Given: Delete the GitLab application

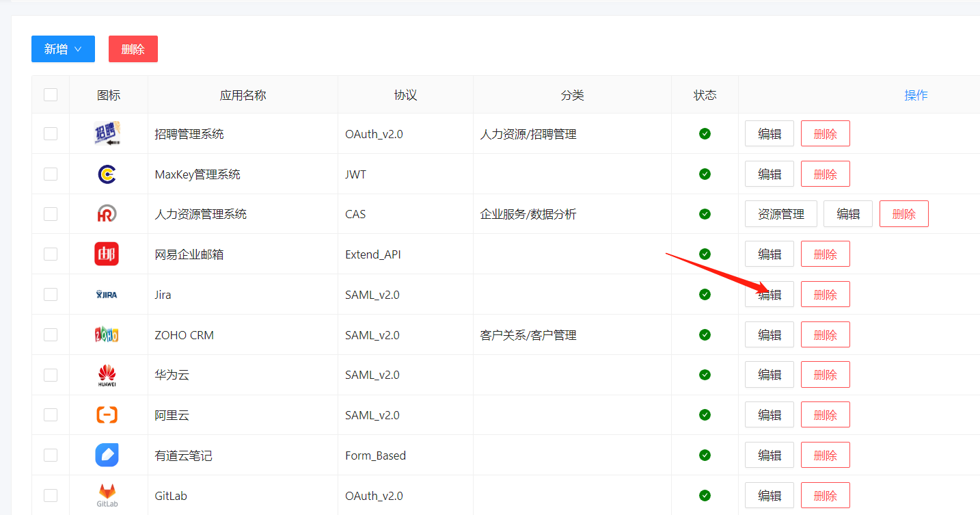Looking at the screenshot, I should 826,495.
